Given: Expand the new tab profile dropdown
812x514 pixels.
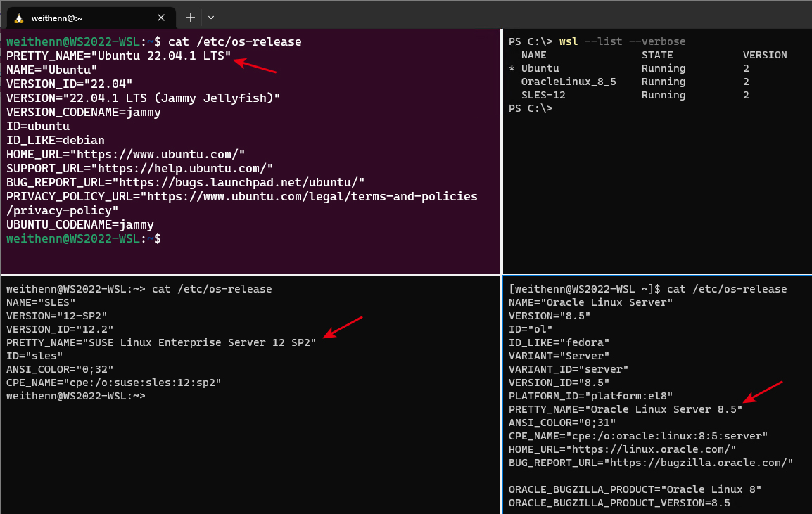Looking at the screenshot, I should click(211, 18).
